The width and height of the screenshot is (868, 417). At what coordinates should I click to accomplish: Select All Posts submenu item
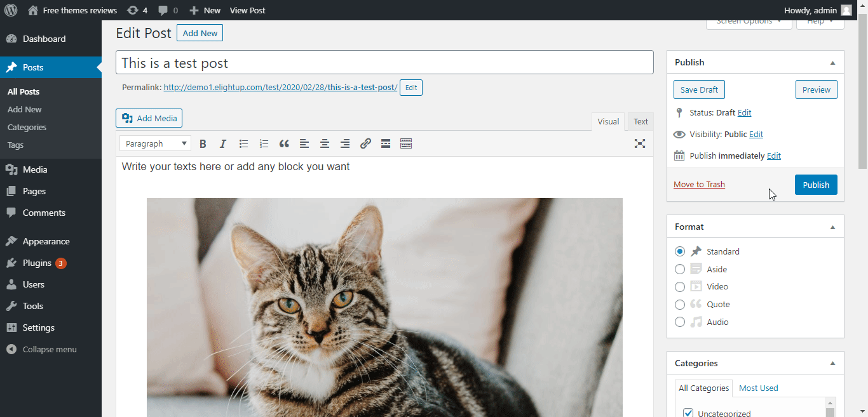tap(24, 91)
